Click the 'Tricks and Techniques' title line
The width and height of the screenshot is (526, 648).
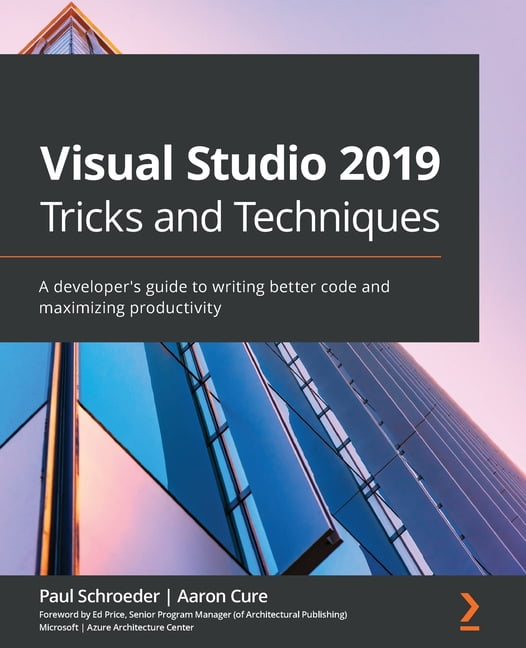[240, 217]
